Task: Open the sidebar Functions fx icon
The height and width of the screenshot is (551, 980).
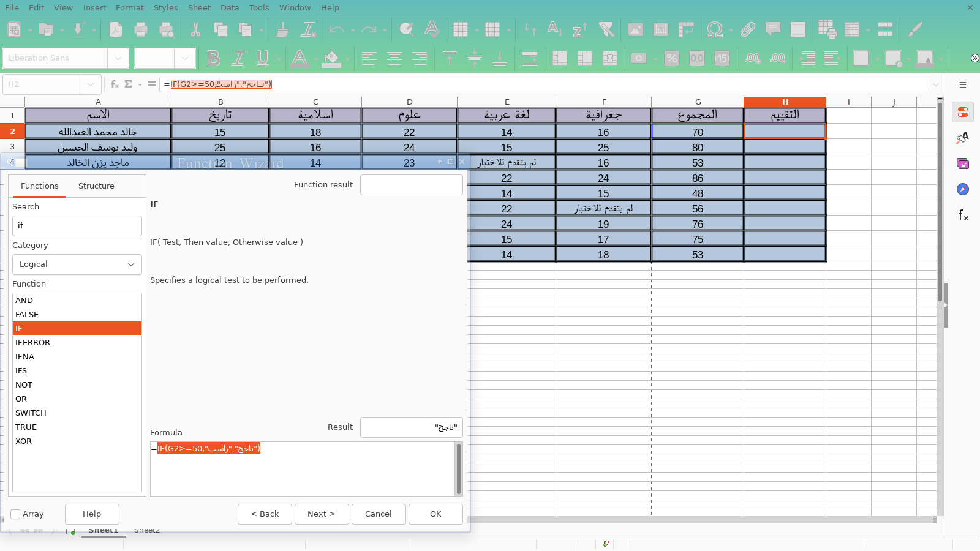Action: [963, 215]
